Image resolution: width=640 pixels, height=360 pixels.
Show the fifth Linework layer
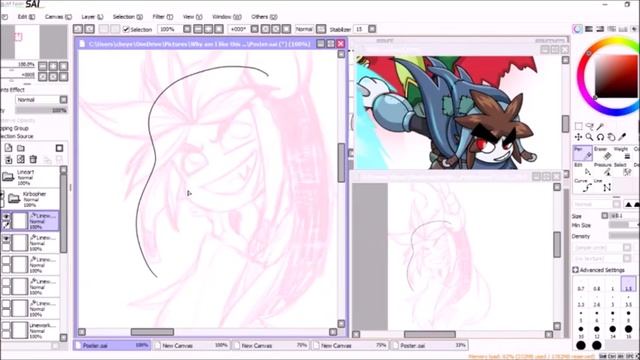(6, 304)
